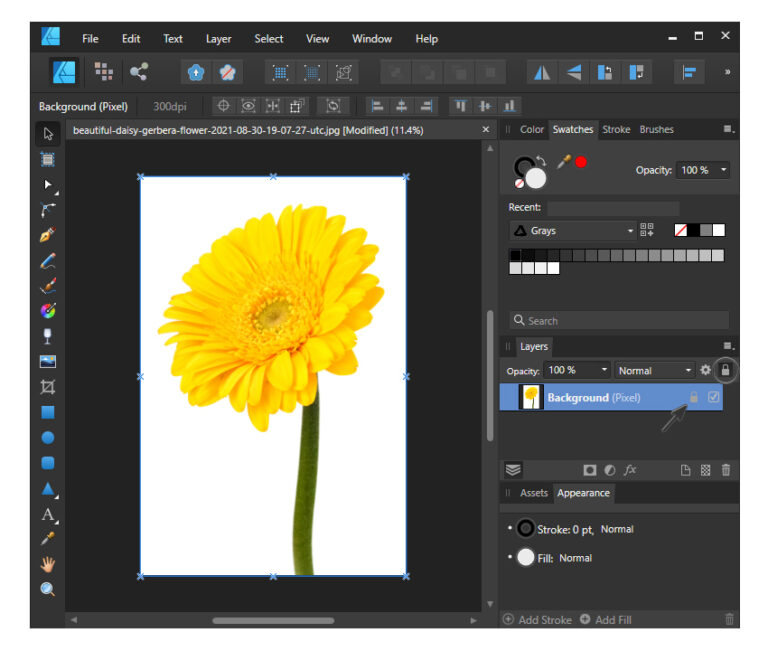Image resolution: width=768 pixels, height=651 pixels.
Task: Select the Transparency wine glass tool
Action: pos(48,336)
